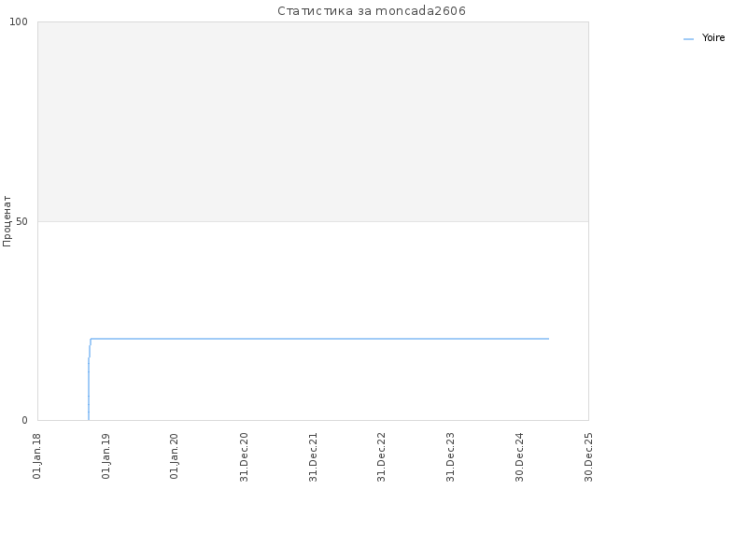Click the grey shaded upper chart area

point(313,121)
